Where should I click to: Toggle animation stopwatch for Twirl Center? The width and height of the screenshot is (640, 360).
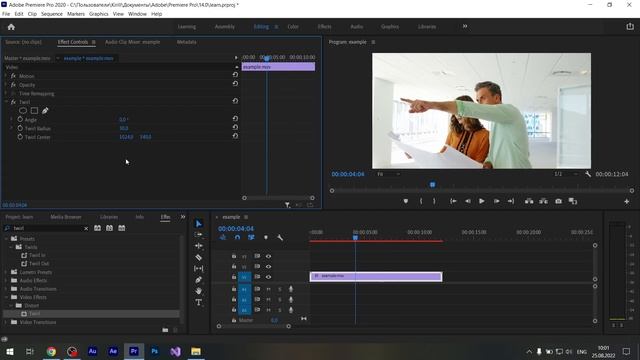(x=20, y=137)
